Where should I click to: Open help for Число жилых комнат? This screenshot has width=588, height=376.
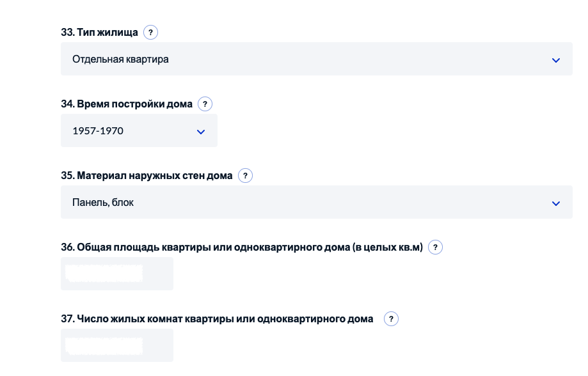(x=391, y=318)
